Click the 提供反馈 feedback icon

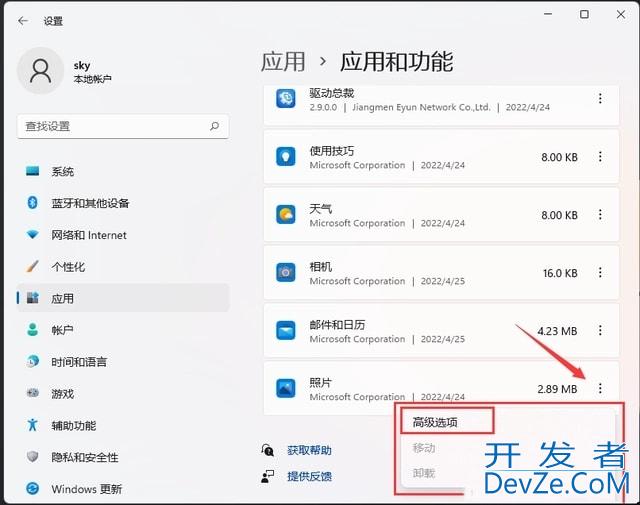[267, 476]
